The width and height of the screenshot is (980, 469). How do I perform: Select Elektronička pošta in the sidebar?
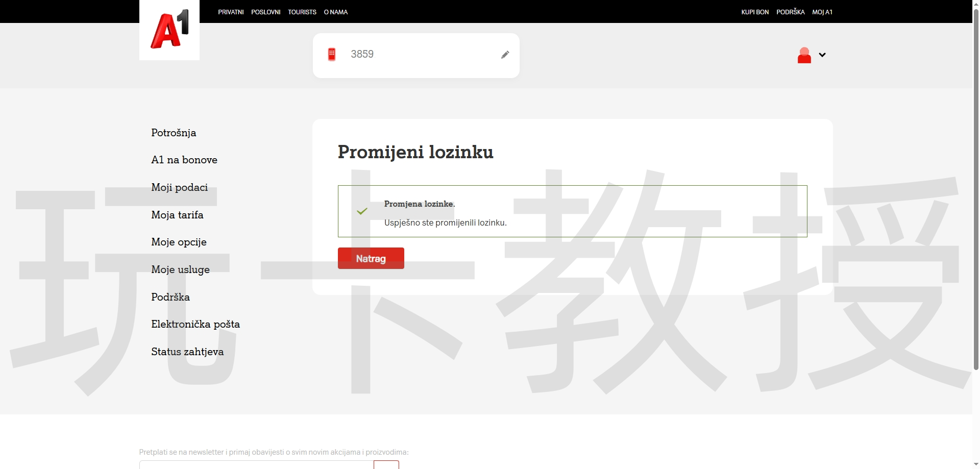195,324
